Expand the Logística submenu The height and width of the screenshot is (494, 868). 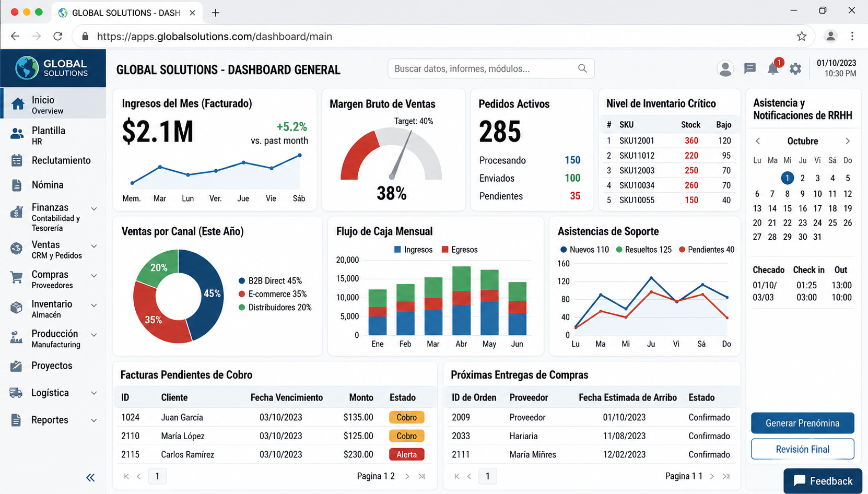(94, 393)
